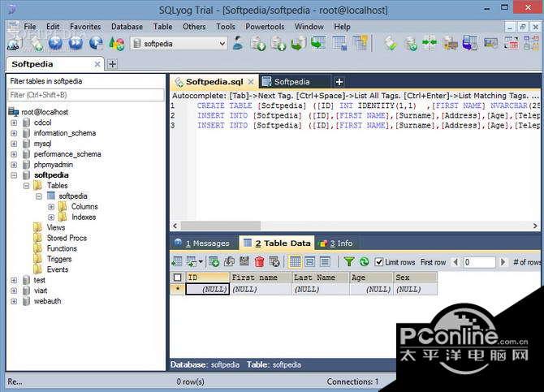Click the filter tables input field
The width and height of the screenshot is (544, 392).
(86, 95)
